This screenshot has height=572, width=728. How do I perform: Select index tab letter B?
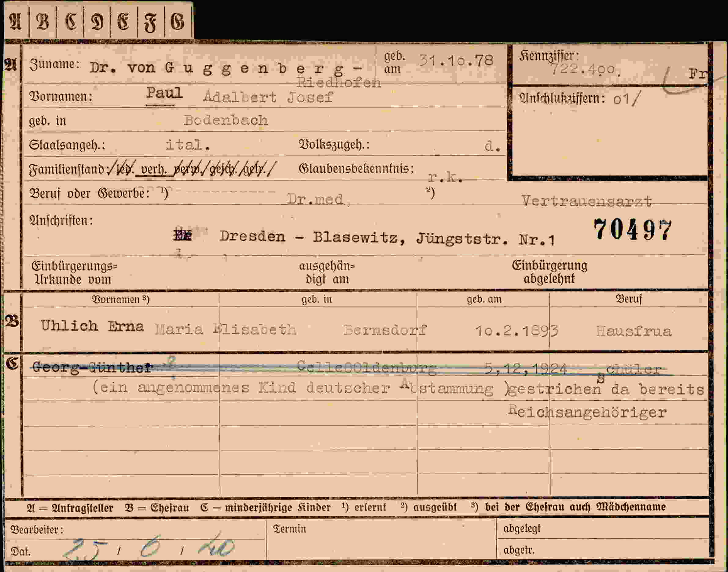(x=42, y=22)
